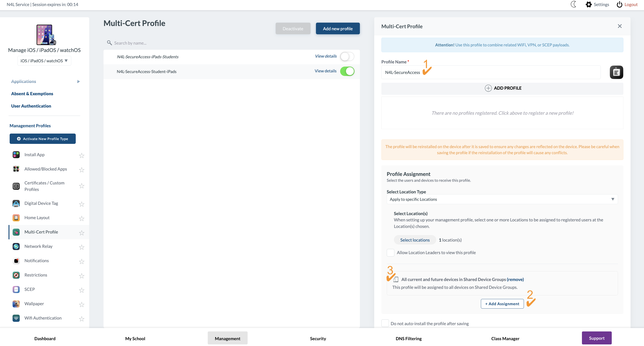Open the Restrictions profile icon
This screenshot has height=346, width=644.
tap(16, 275)
